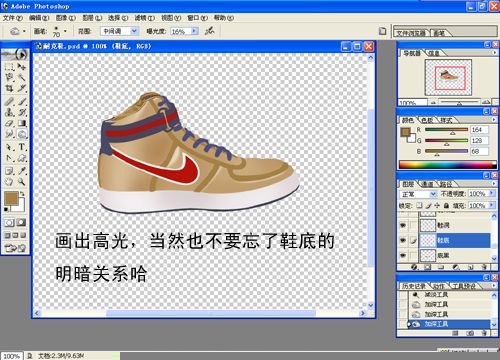This screenshot has height=360, width=500.
Task: Select the Crop tool
Action: (x=9, y=88)
